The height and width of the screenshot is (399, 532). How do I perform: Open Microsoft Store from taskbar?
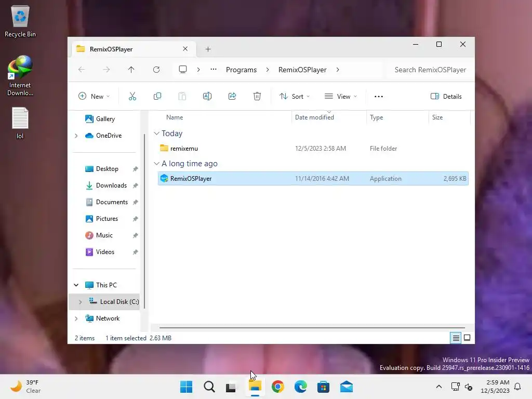[323, 387]
